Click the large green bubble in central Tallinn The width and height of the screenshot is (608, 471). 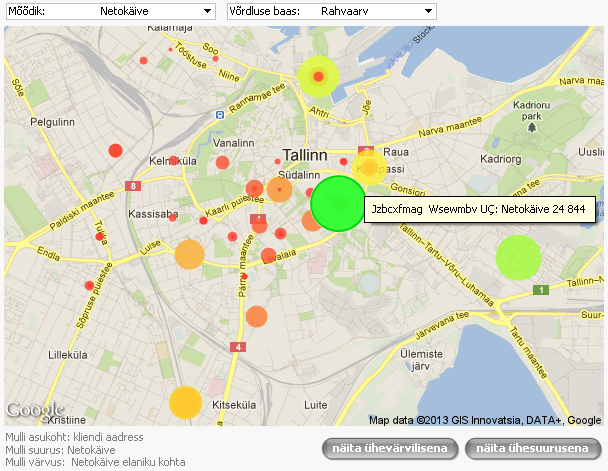tap(339, 203)
